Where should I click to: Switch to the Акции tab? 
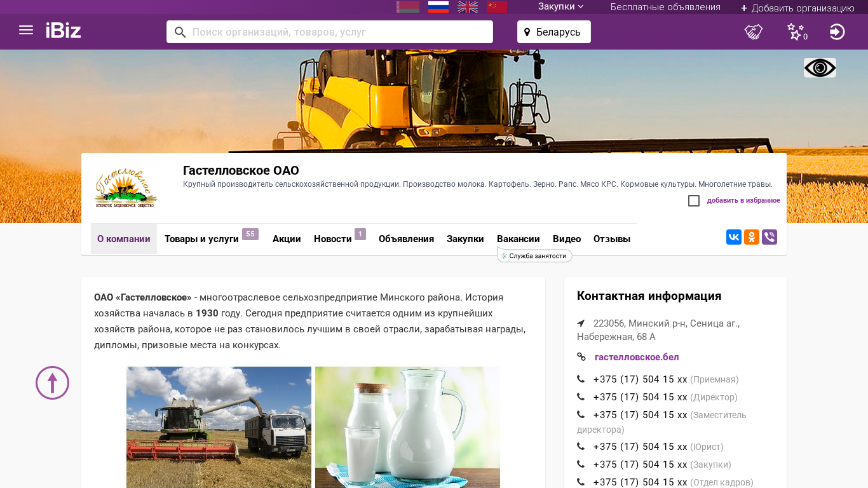[x=287, y=239]
